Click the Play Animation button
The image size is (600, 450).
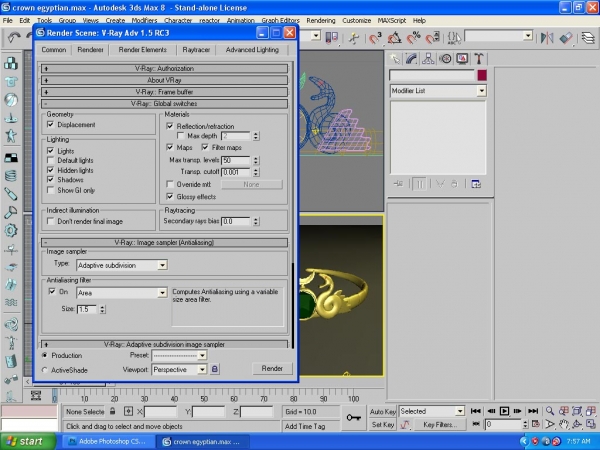pyautogui.click(x=504, y=411)
